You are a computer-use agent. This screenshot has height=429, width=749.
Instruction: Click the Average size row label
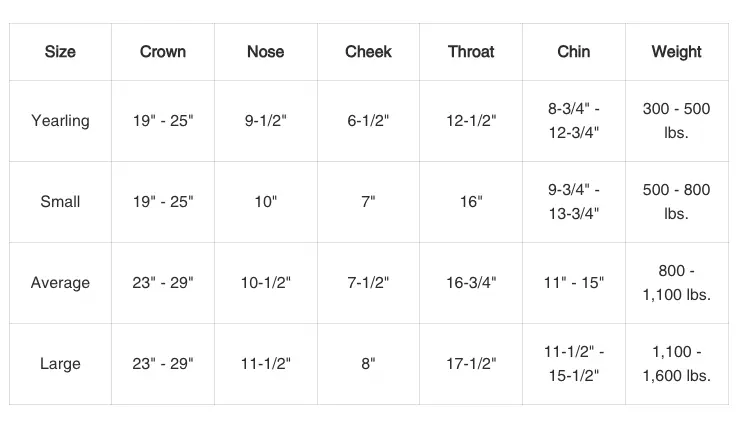point(60,283)
